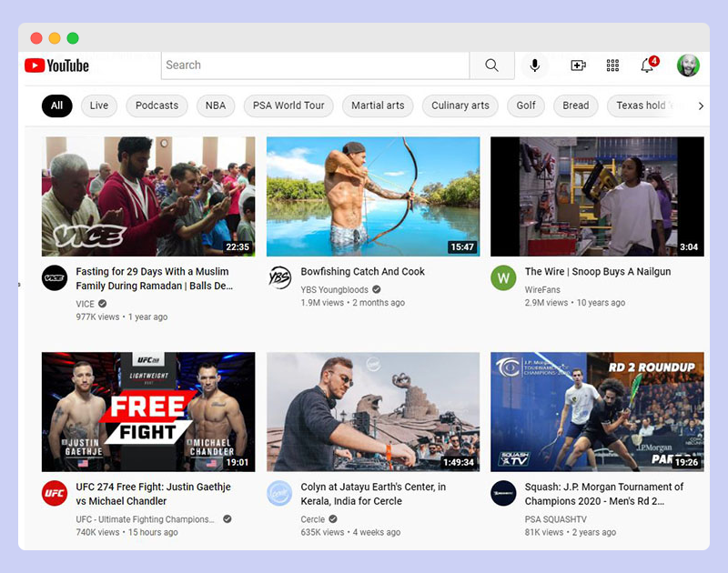Open title 'Bowfishing Catch And Cook'
Screen dimensions: 728x573
coord(362,271)
